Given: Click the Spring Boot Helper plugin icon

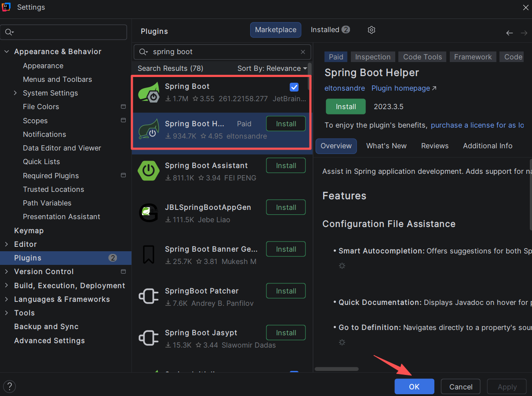Looking at the screenshot, I should click(x=149, y=129).
